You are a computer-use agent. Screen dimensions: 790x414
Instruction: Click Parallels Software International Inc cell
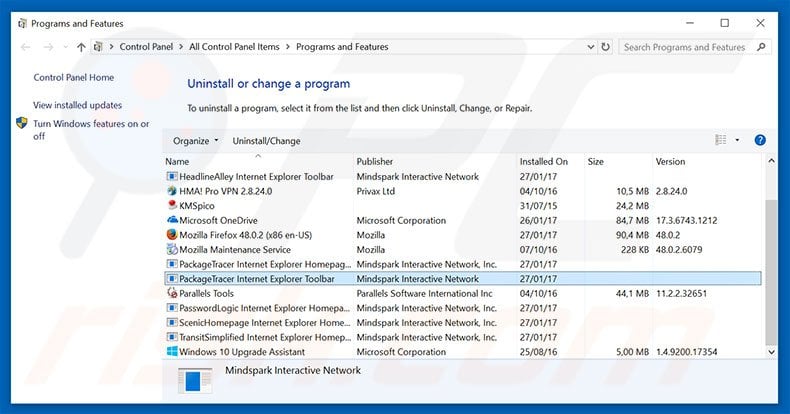(x=425, y=293)
